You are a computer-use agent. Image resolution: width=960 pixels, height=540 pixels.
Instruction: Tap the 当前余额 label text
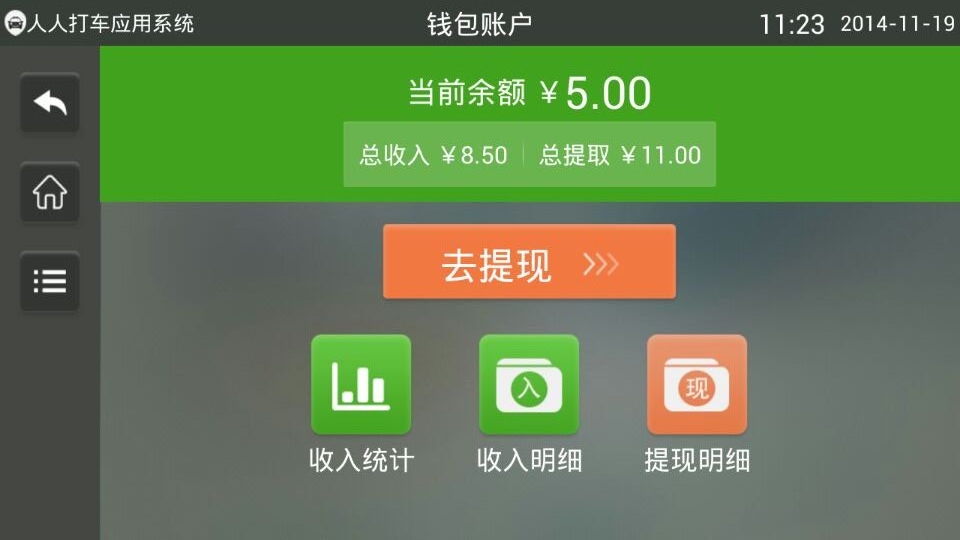[x=467, y=93]
